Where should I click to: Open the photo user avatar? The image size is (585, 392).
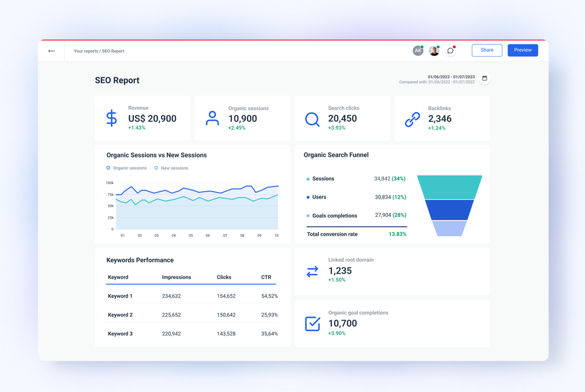434,50
